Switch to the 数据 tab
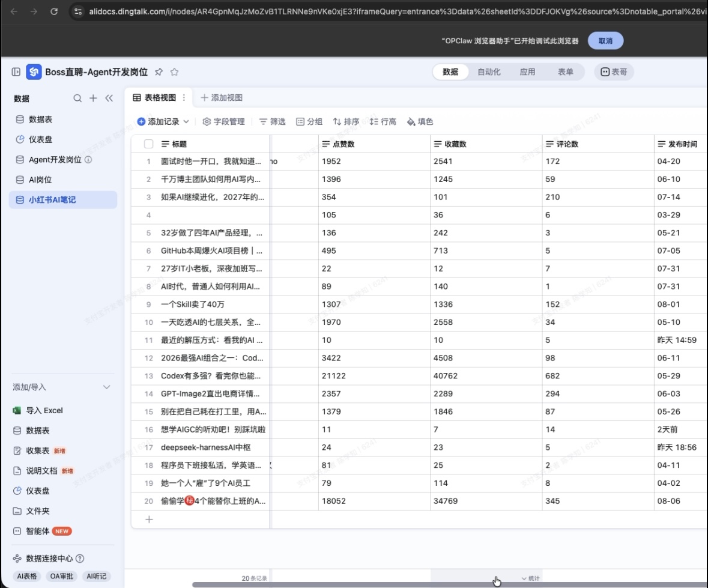Screen dimensions: 708x588 (450, 72)
